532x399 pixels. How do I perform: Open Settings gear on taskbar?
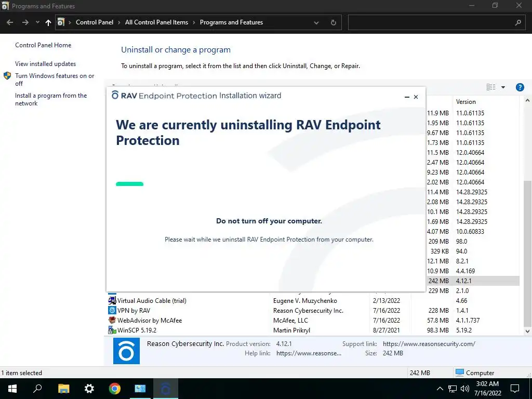tap(89, 389)
